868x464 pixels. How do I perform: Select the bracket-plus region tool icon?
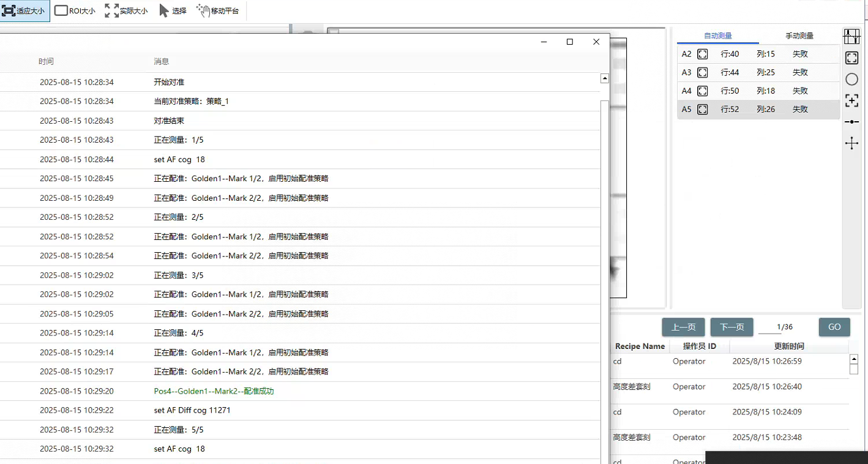[x=851, y=100]
